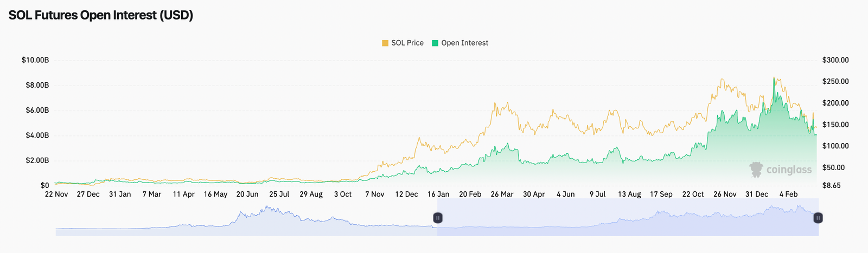Click the $8.65 price axis minimum
Image resolution: width=868 pixels, height=253 pixels.
[x=832, y=185]
